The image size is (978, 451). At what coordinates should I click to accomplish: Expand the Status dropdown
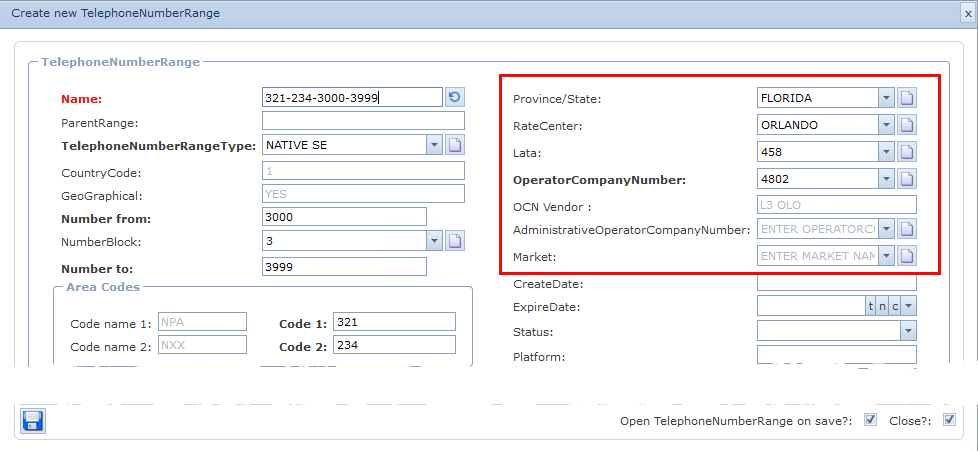(908, 330)
